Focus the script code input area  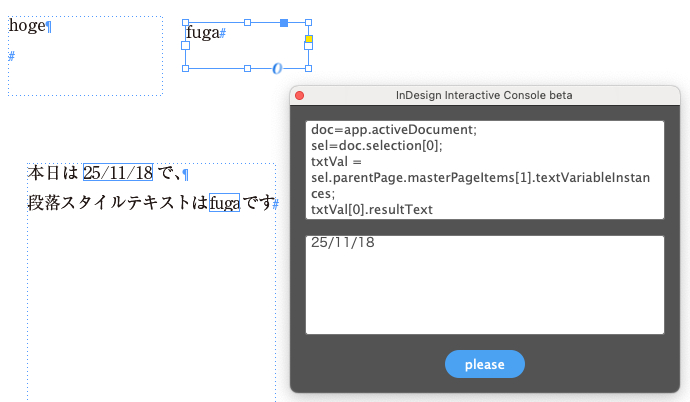tap(484, 170)
